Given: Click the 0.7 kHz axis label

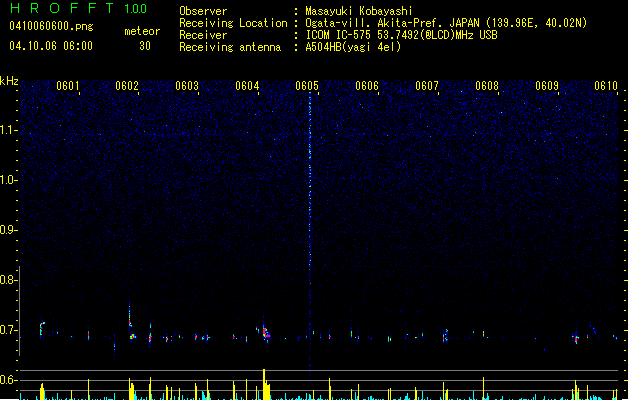Looking at the screenshot, I should 8,330.
